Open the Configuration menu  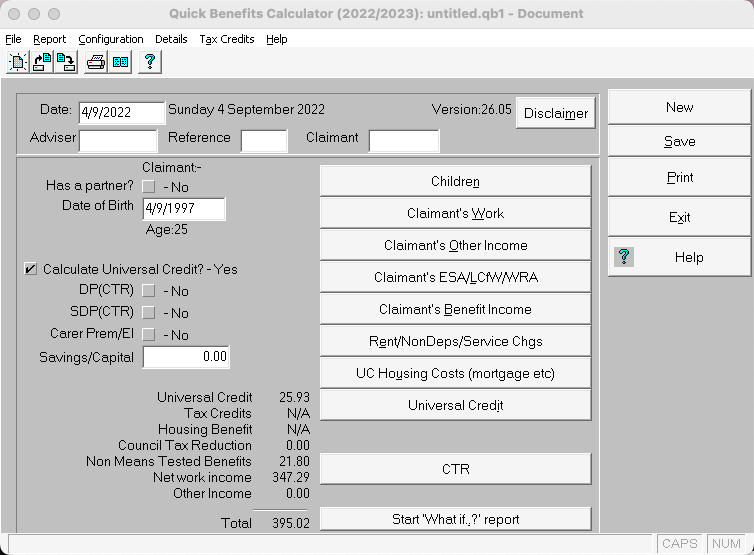tap(111, 39)
